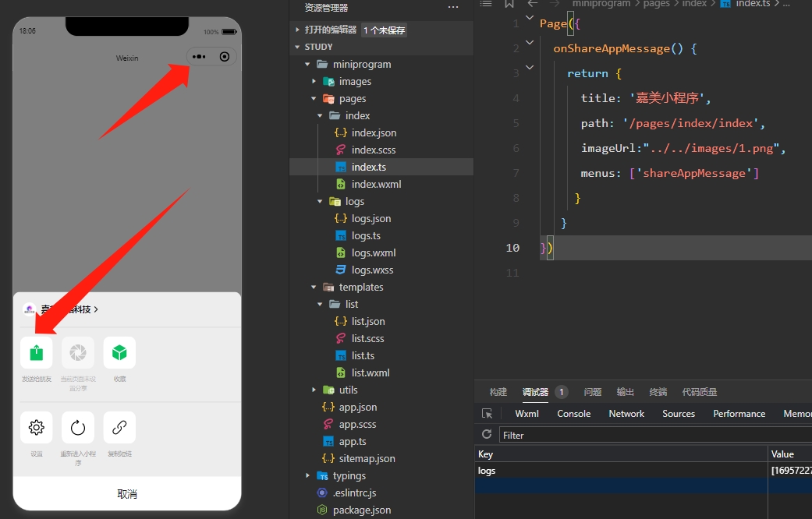Collapse the miniprogram folder
Image resolution: width=812 pixels, height=519 pixels.
click(x=309, y=65)
